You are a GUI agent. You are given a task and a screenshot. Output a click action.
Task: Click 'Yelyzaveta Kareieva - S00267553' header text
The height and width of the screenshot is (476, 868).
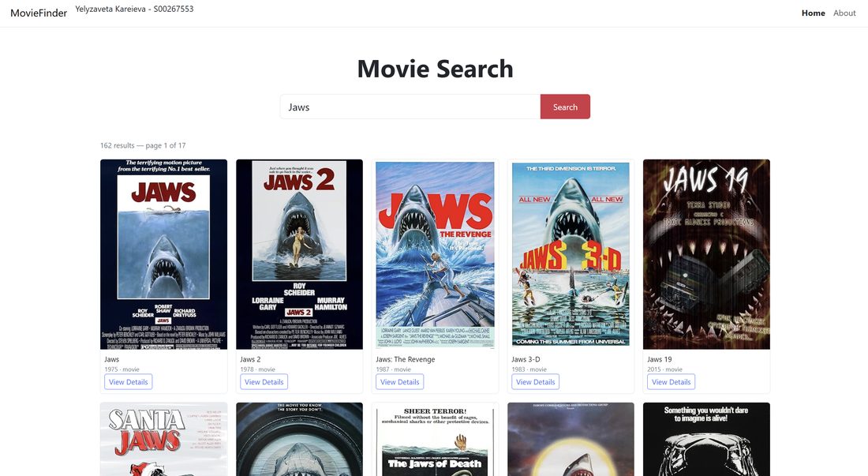[x=134, y=9]
